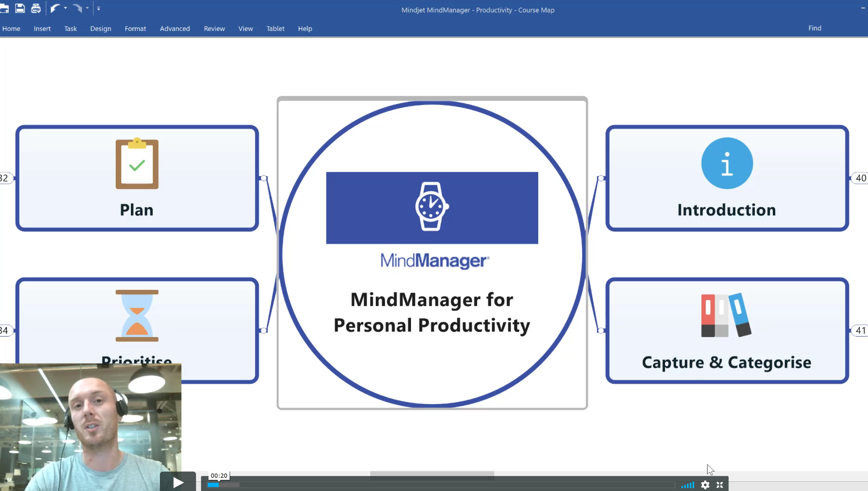Select the Introduction topic label

pos(727,210)
